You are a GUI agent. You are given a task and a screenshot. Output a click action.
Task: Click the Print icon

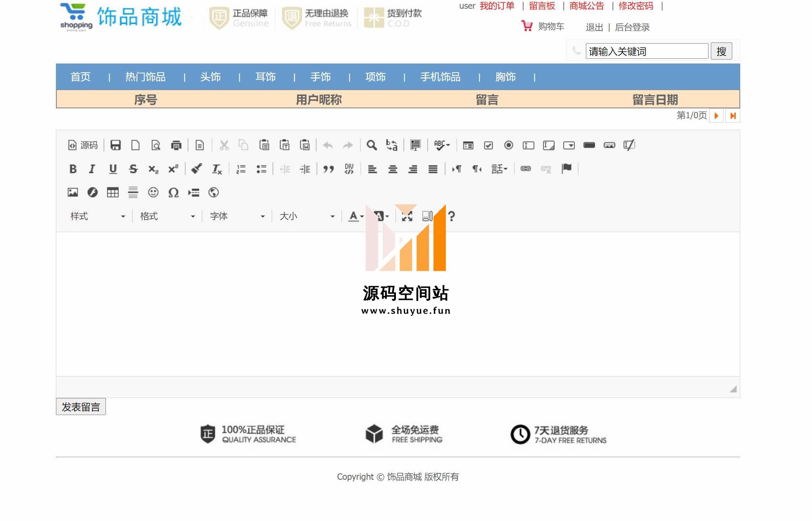point(176,145)
